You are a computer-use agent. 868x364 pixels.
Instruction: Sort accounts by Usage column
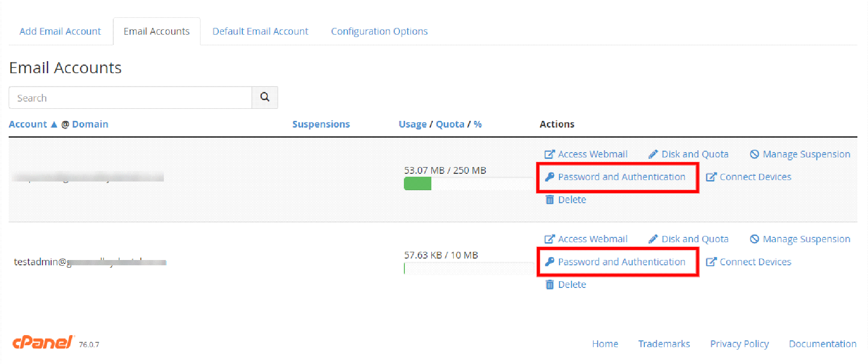[x=412, y=124]
